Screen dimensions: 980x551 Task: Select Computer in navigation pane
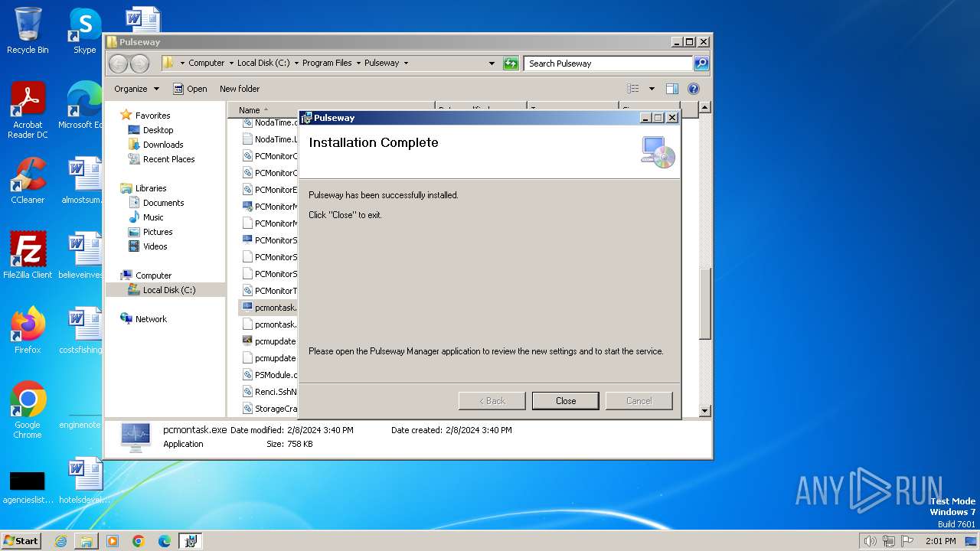click(153, 275)
